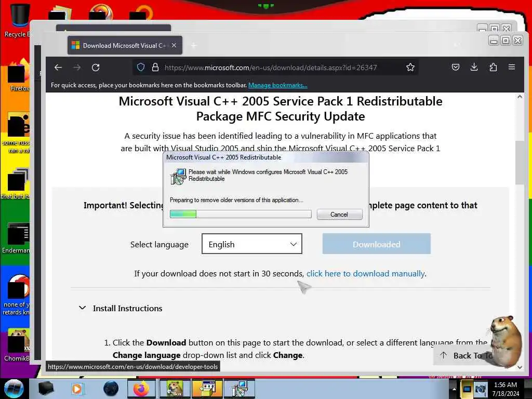The height and width of the screenshot is (399, 532).
Task: Click the scroll up arrow of the page
Action: point(520,97)
